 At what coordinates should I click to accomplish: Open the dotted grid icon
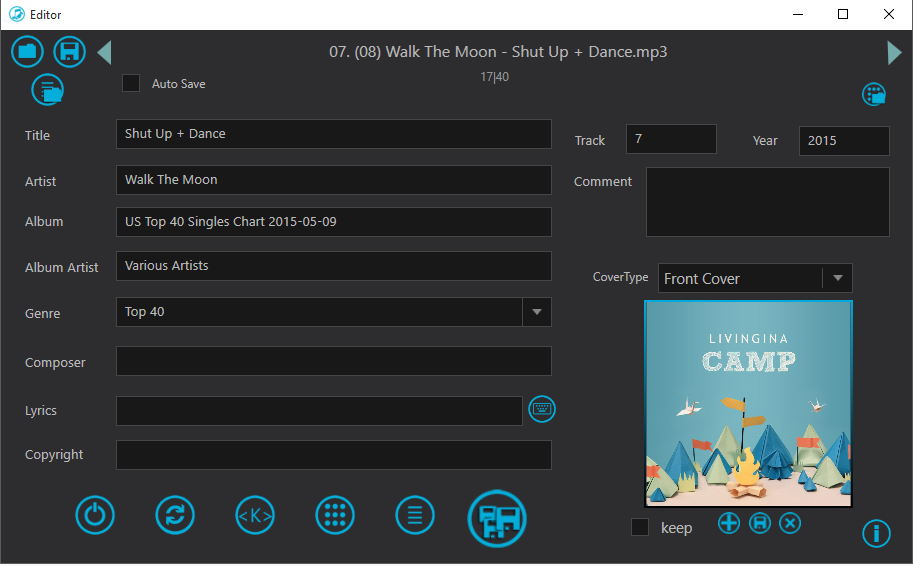pyautogui.click(x=335, y=516)
